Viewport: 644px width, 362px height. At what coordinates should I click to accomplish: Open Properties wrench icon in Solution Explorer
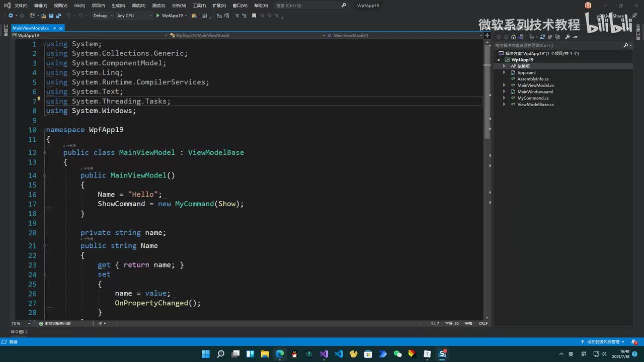coord(568,37)
